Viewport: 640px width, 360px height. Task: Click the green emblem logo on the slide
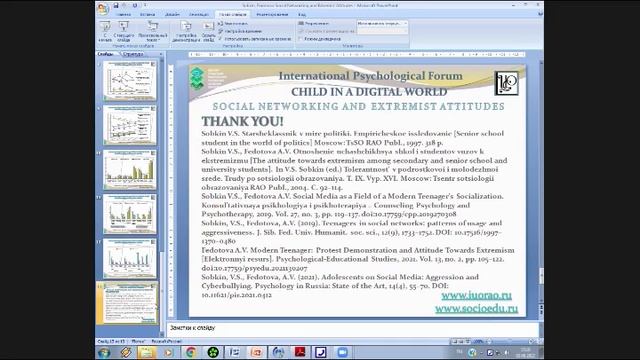pos(197,78)
